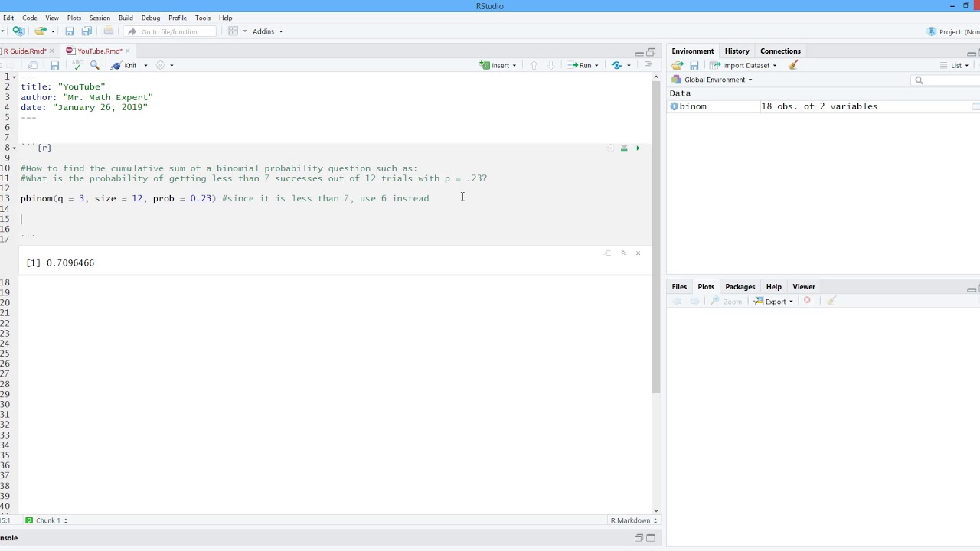Expand binom data frame blue arrow
The height and width of the screenshot is (551, 980).
tap(675, 106)
